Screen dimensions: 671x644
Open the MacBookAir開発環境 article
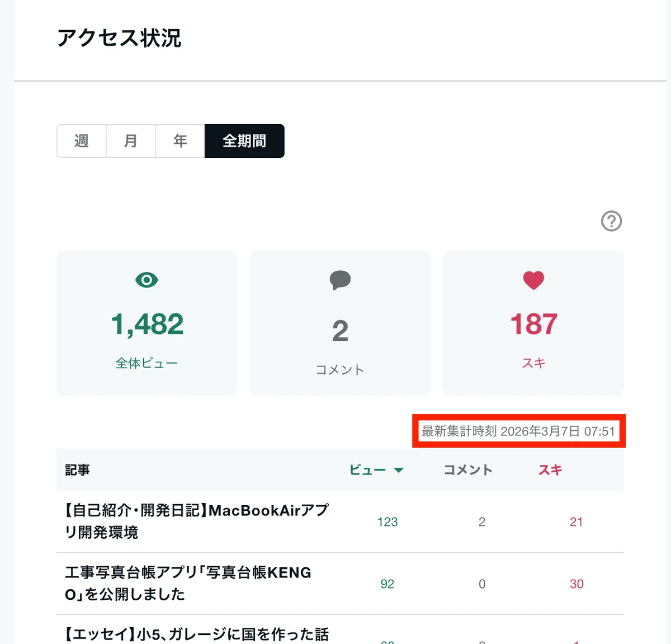[x=197, y=521]
